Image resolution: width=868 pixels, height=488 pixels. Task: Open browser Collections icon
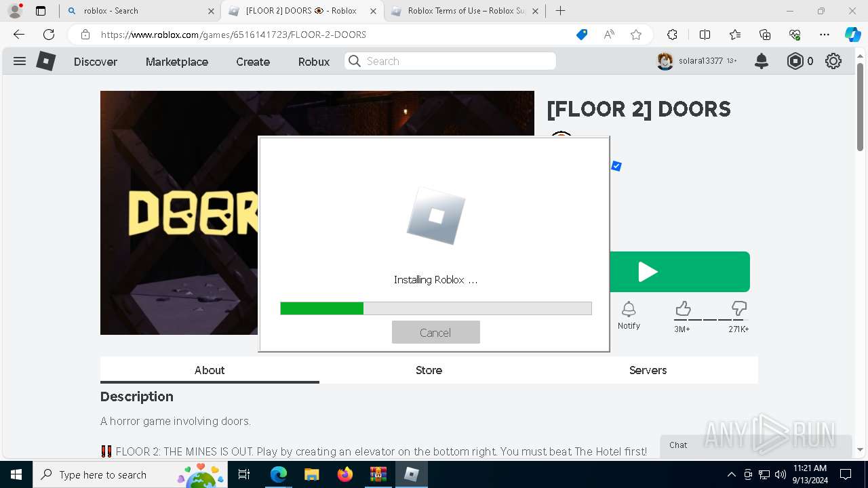(x=765, y=35)
